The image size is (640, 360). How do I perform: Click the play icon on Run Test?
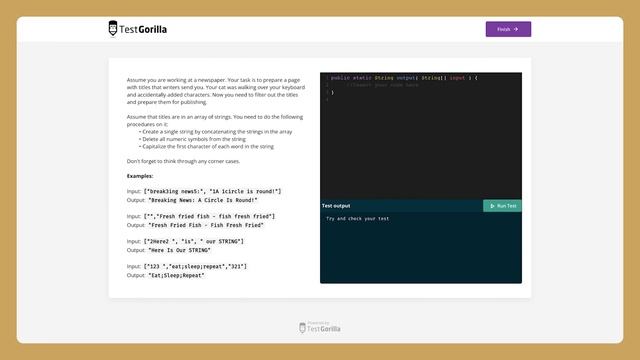click(x=492, y=206)
